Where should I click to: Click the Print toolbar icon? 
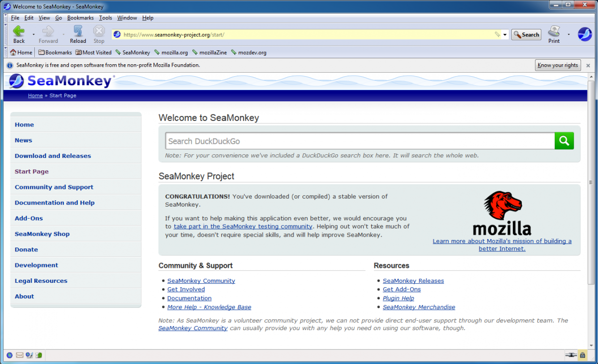click(554, 32)
